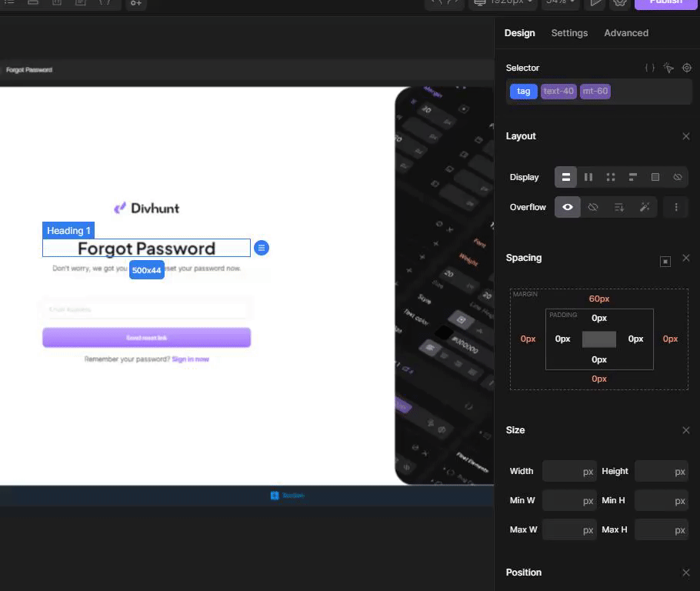The height and width of the screenshot is (591, 700).
Task: Click the Forgot Password page breadcrumb
Action: 29,70
